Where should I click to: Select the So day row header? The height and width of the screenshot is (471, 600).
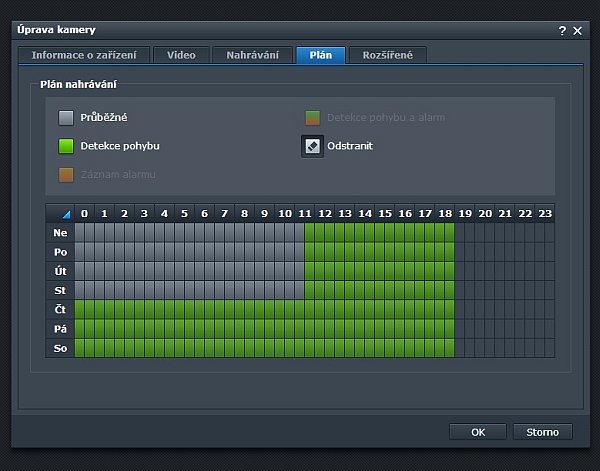[x=60, y=348]
